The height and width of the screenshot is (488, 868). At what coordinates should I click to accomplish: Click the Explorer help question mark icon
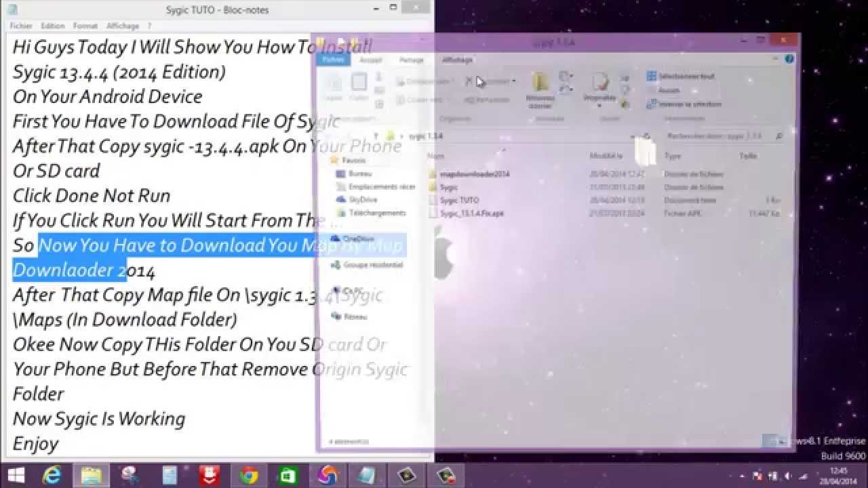(789, 59)
